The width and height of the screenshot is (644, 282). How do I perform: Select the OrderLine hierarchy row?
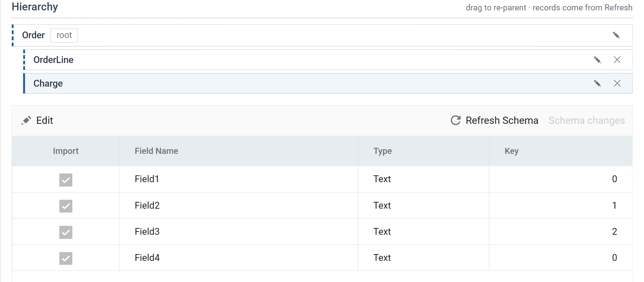pos(328,60)
